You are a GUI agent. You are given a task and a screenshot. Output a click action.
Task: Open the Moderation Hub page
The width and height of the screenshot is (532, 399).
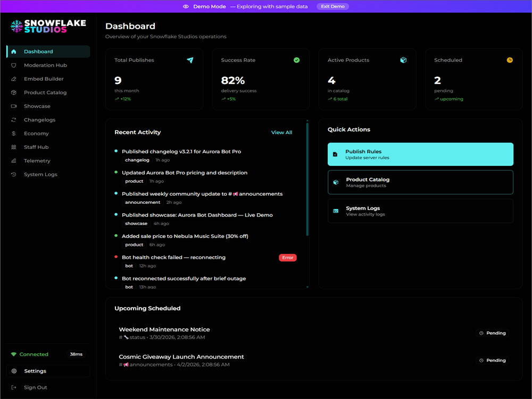coord(48,65)
